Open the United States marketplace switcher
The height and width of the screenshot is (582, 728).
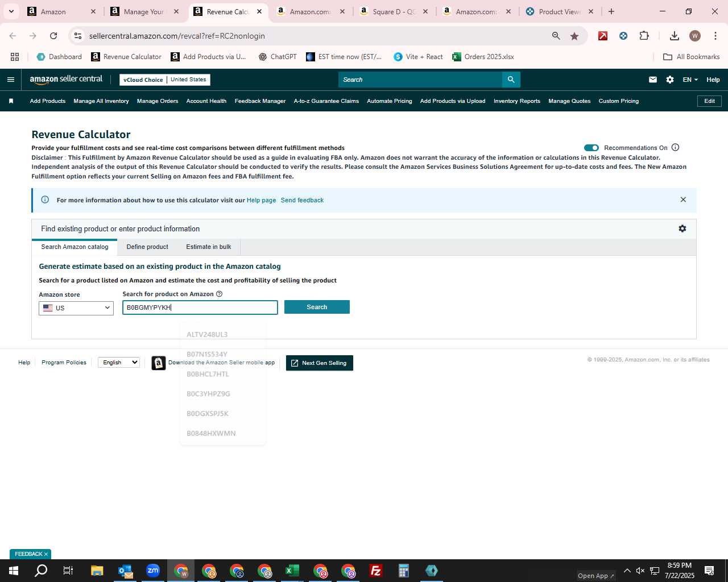point(188,80)
